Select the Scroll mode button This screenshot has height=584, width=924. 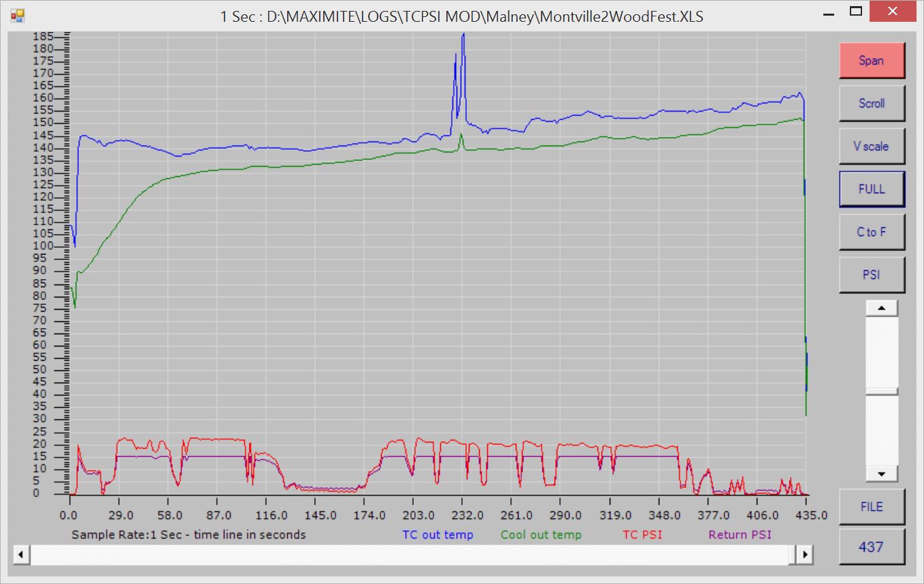(x=872, y=103)
